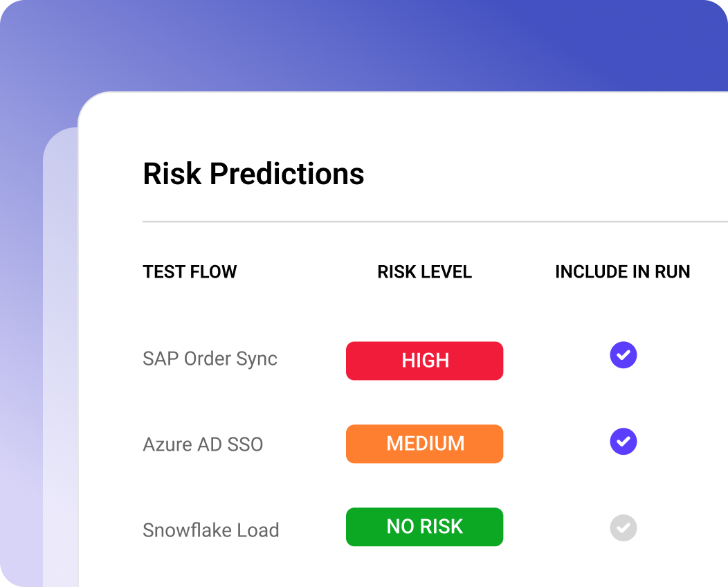This screenshot has height=587, width=728.
Task: Click the orange MEDIUM risk badge
Action: pos(424,444)
